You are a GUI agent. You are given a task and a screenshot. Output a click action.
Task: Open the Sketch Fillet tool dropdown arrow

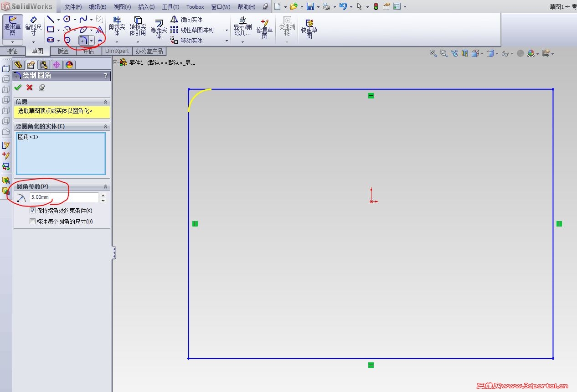[92, 41]
